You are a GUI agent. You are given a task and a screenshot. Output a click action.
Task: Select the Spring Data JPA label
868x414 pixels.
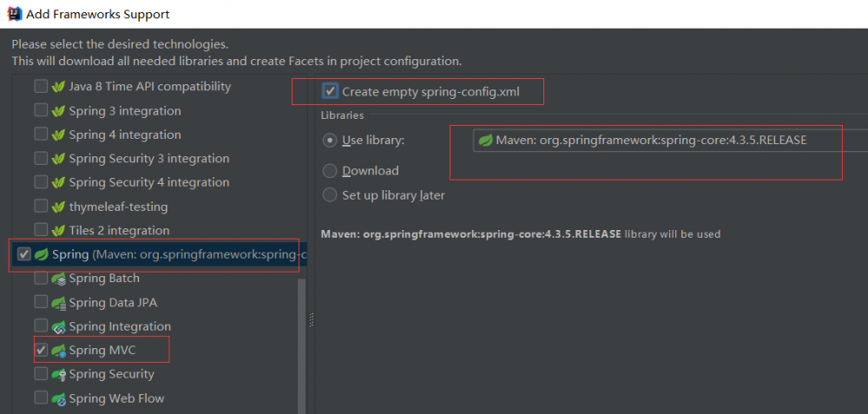(114, 303)
